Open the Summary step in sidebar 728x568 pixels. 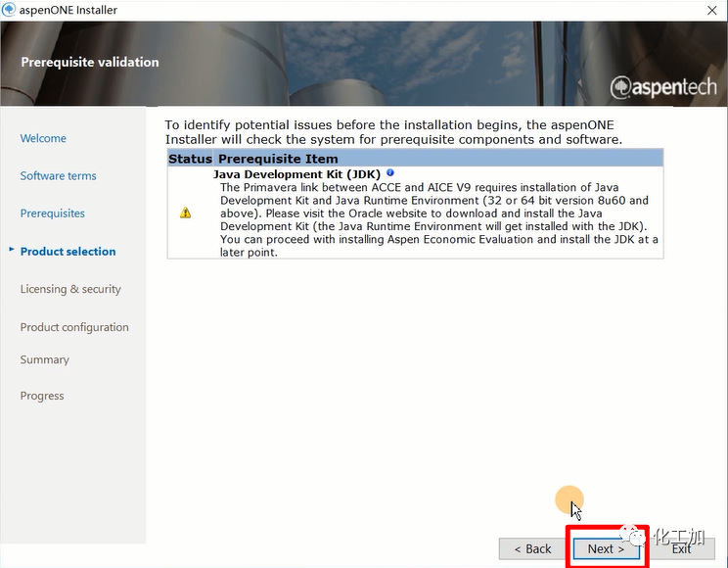(44, 360)
